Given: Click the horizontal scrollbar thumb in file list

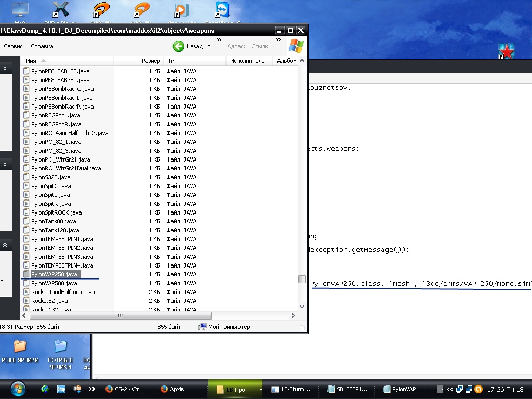Looking at the screenshot, I should [x=121, y=315].
